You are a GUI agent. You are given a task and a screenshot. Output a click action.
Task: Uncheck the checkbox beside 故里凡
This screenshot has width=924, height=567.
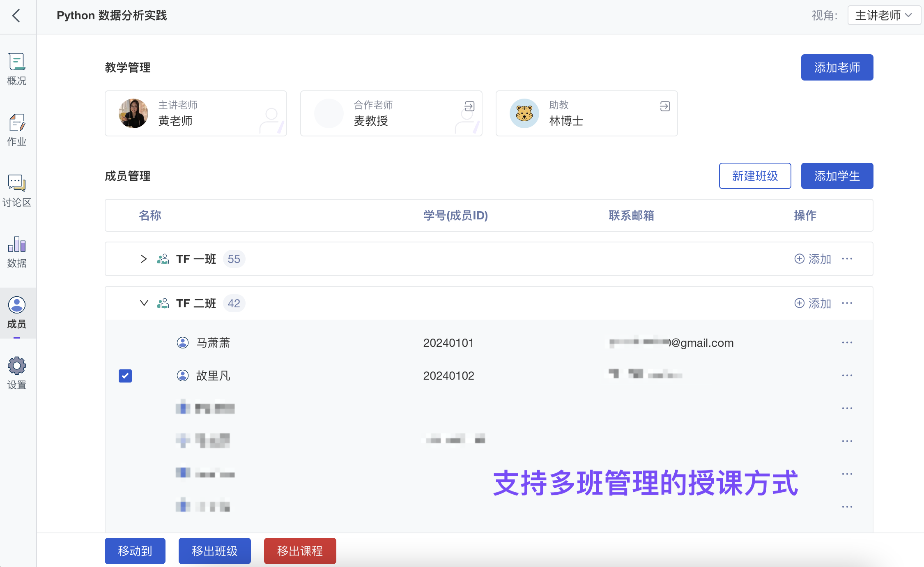tap(125, 376)
